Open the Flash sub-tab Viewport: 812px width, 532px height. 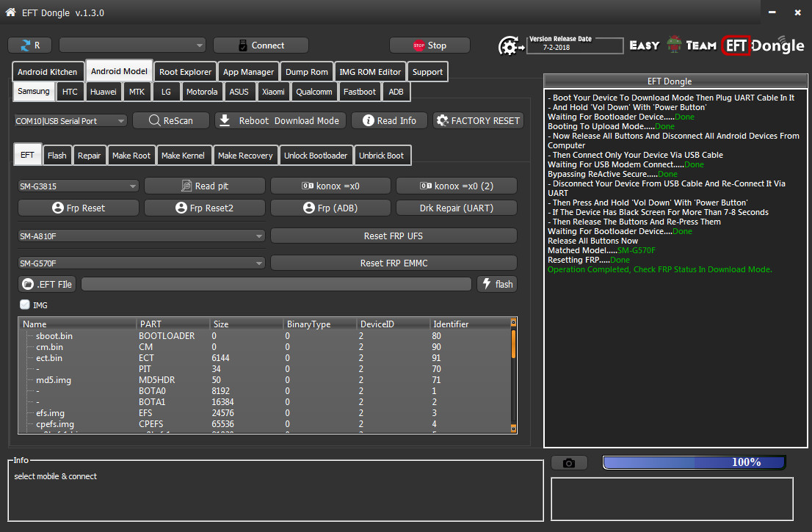click(57, 156)
